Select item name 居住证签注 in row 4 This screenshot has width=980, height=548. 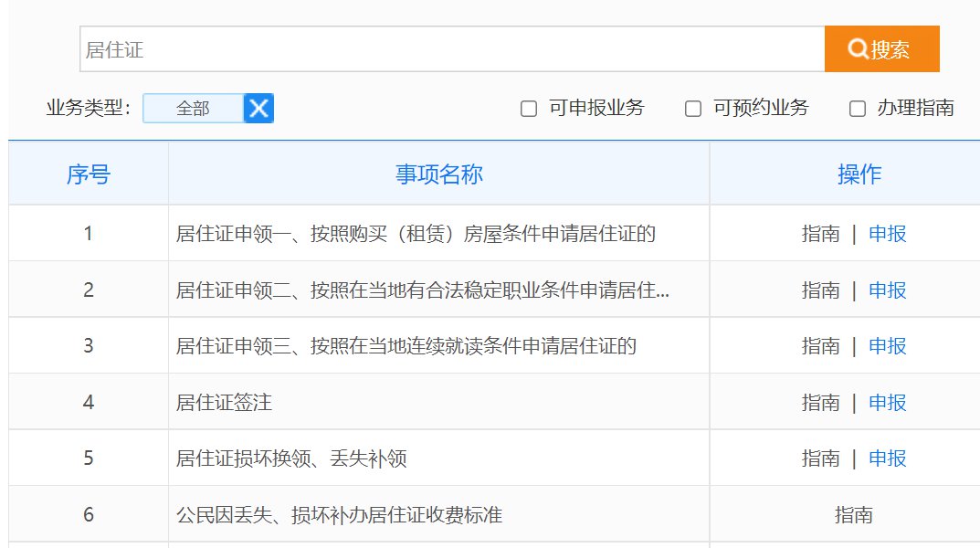point(224,402)
